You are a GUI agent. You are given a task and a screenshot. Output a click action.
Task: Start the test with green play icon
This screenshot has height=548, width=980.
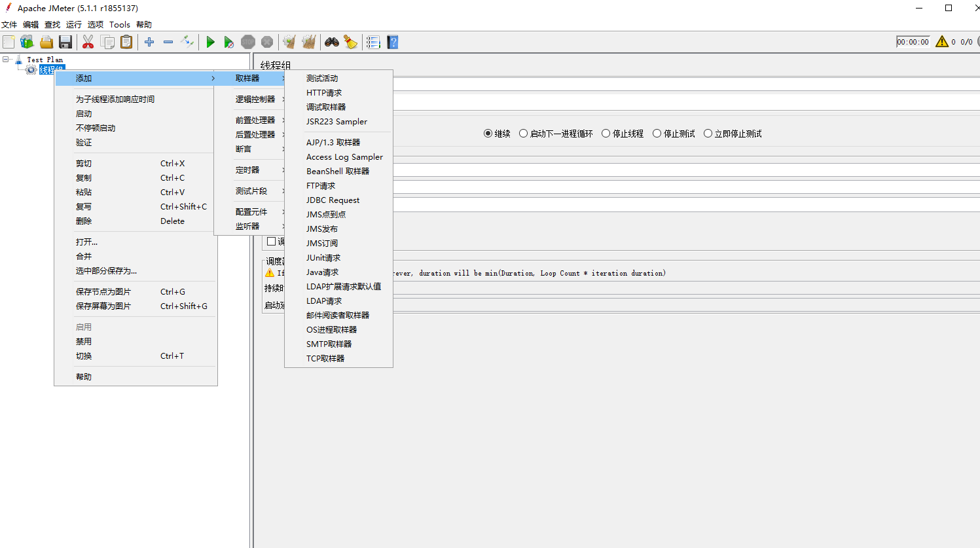[x=210, y=42]
